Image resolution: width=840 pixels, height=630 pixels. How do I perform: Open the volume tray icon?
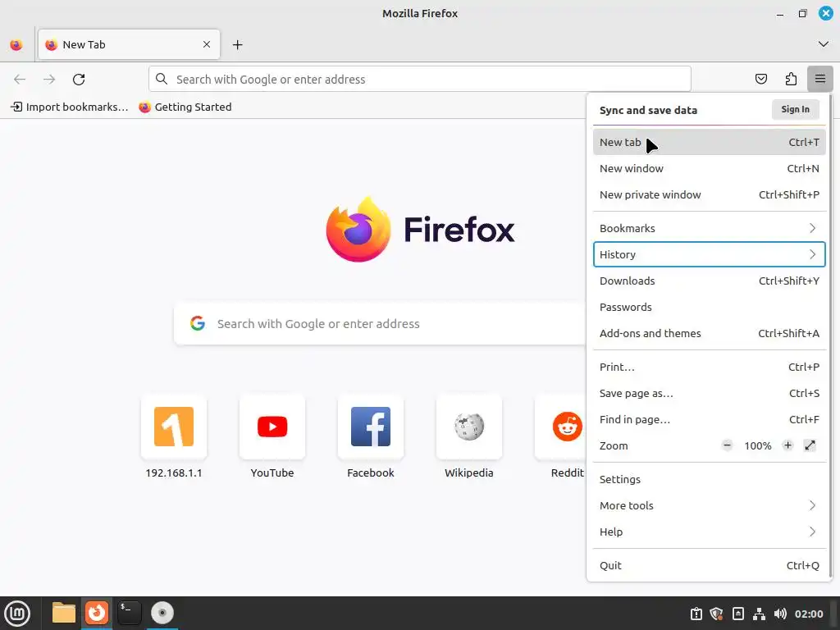pyautogui.click(x=781, y=614)
